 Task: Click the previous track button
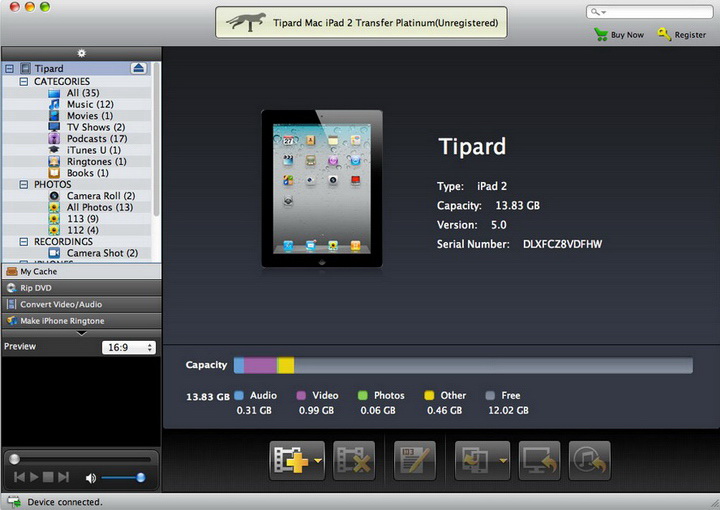(x=19, y=477)
